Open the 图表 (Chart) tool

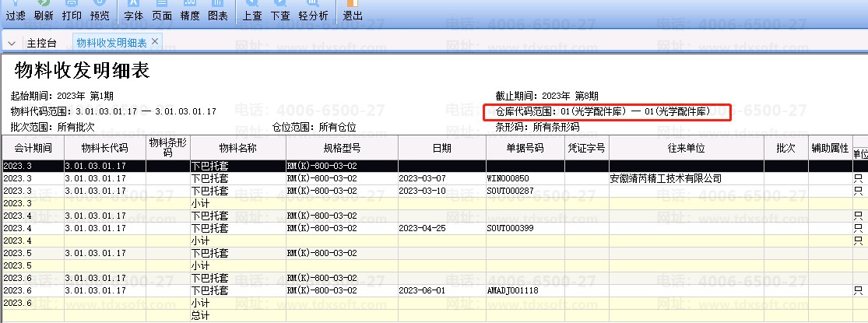click(218, 11)
